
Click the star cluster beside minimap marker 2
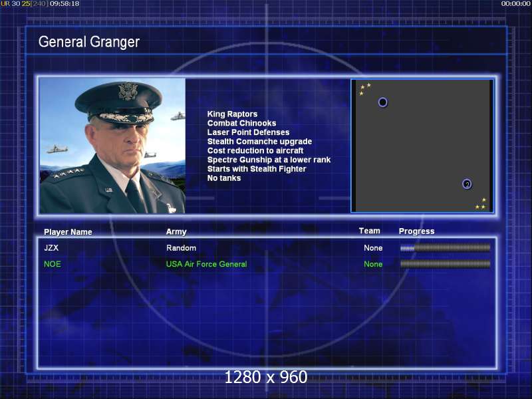tap(481, 203)
